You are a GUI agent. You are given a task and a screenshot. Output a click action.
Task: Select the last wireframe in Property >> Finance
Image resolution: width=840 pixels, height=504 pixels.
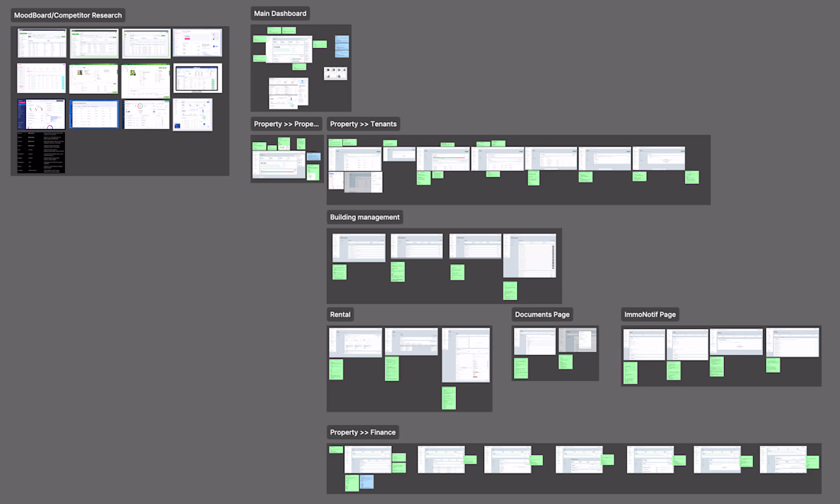(x=783, y=460)
